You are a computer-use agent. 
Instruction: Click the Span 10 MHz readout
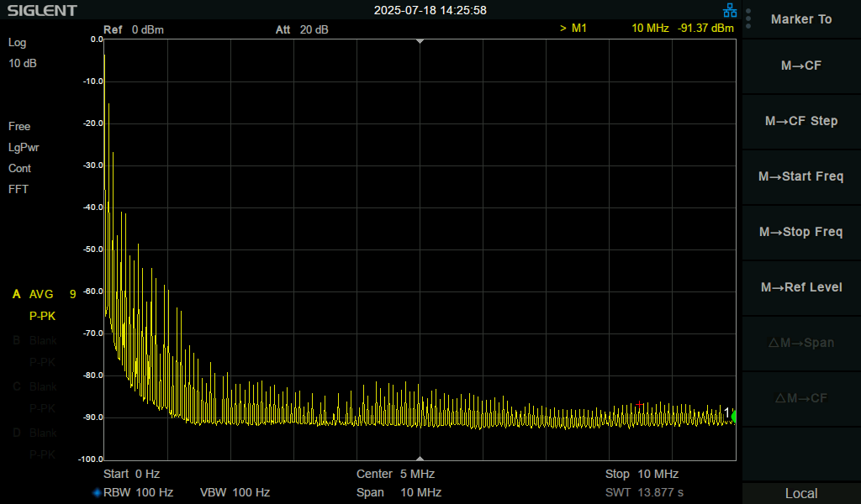tap(399, 492)
